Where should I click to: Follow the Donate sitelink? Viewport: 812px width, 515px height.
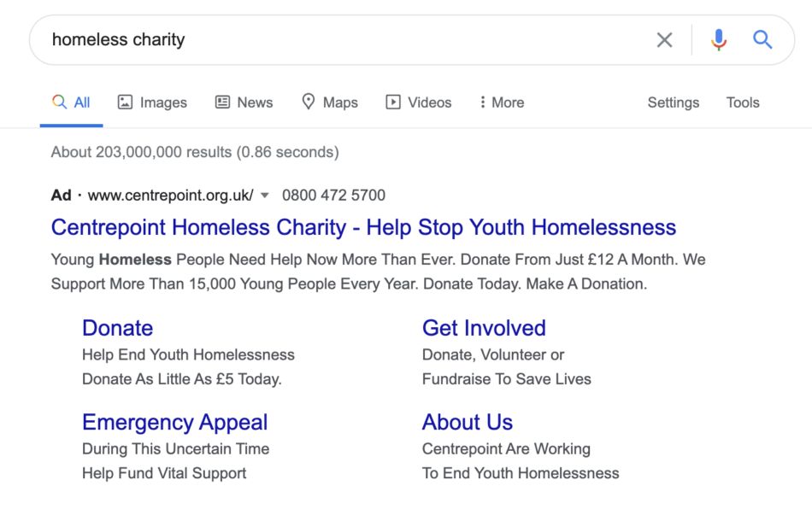tap(118, 328)
